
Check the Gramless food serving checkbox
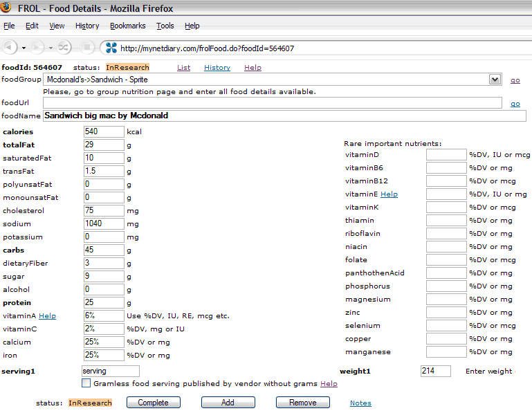pos(86,383)
